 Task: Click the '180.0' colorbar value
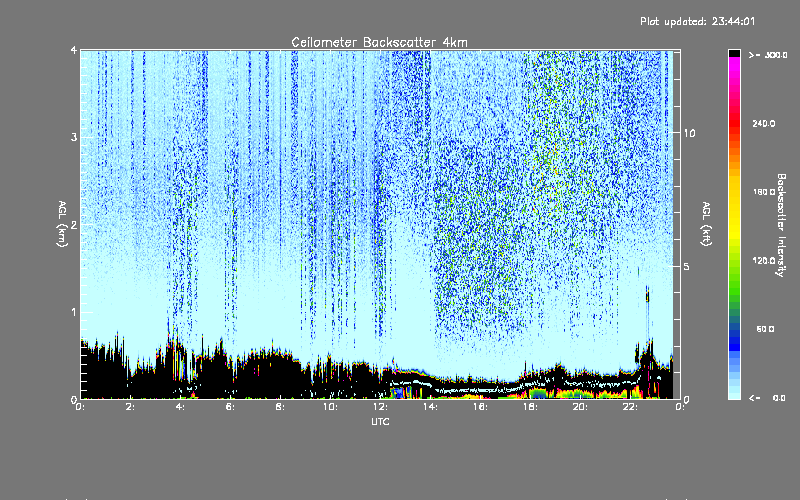(x=764, y=192)
